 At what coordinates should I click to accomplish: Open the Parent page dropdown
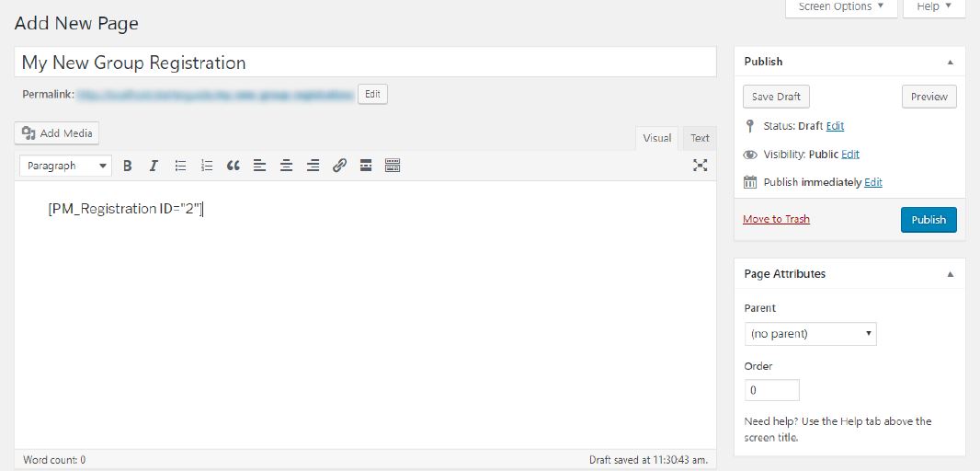tap(810, 333)
